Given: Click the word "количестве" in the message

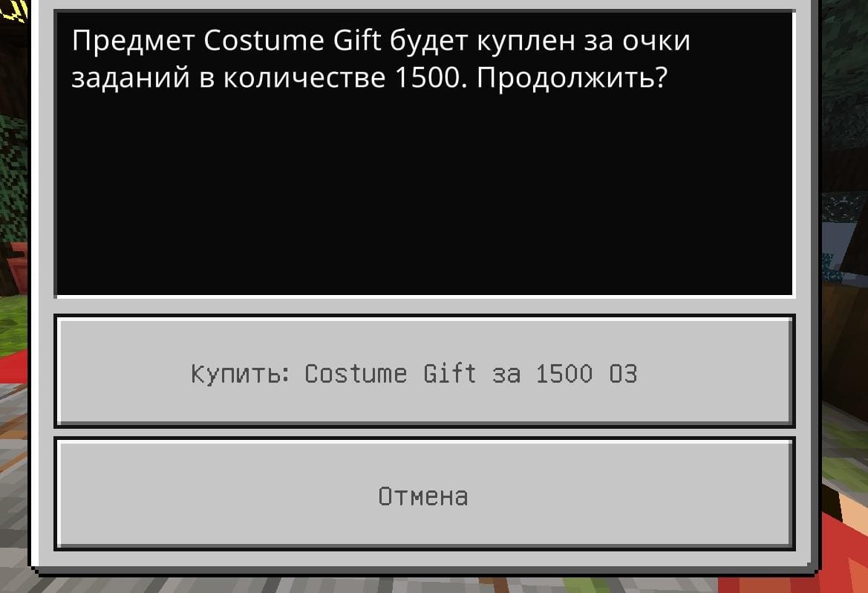Looking at the screenshot, I should 304,77.
